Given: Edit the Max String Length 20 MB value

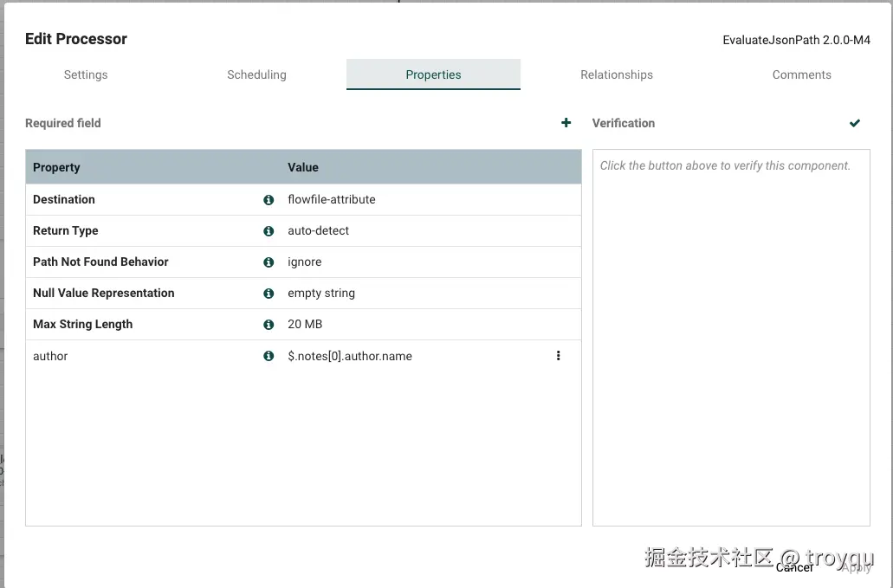Looking at the screenshot, I should pos(306,325).
